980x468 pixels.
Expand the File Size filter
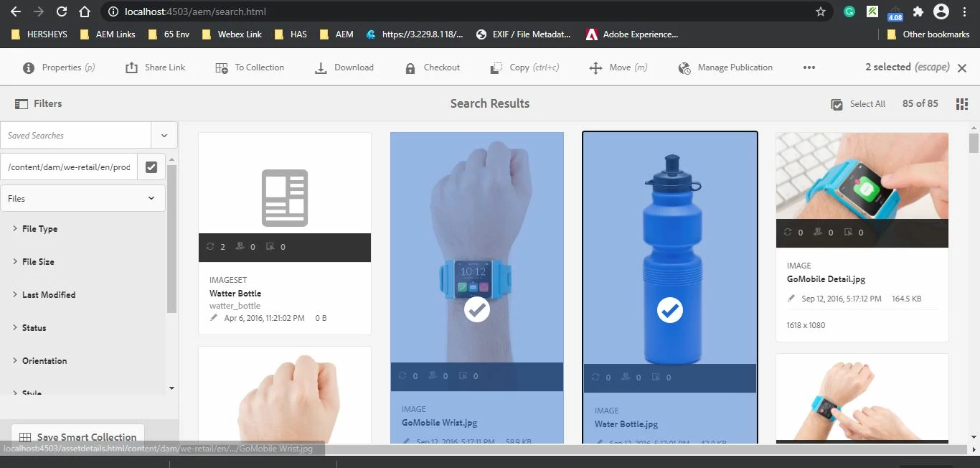pos(34,262)
